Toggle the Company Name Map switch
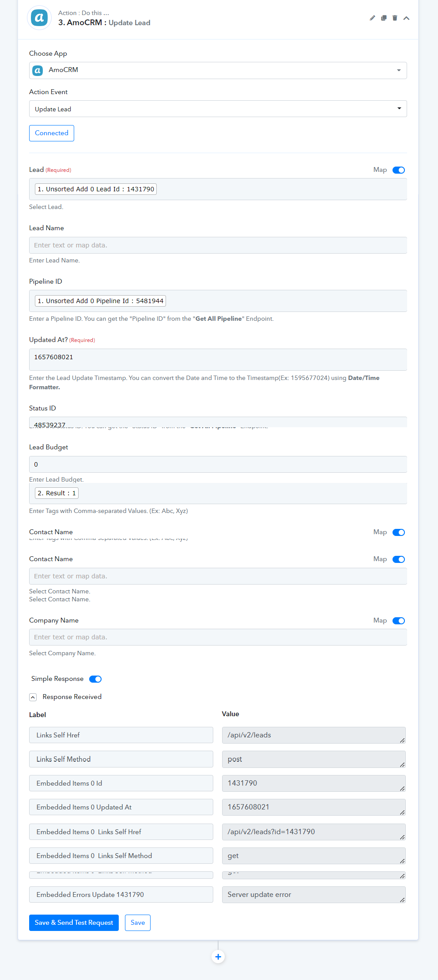438x980 pixels. [399, 621]
